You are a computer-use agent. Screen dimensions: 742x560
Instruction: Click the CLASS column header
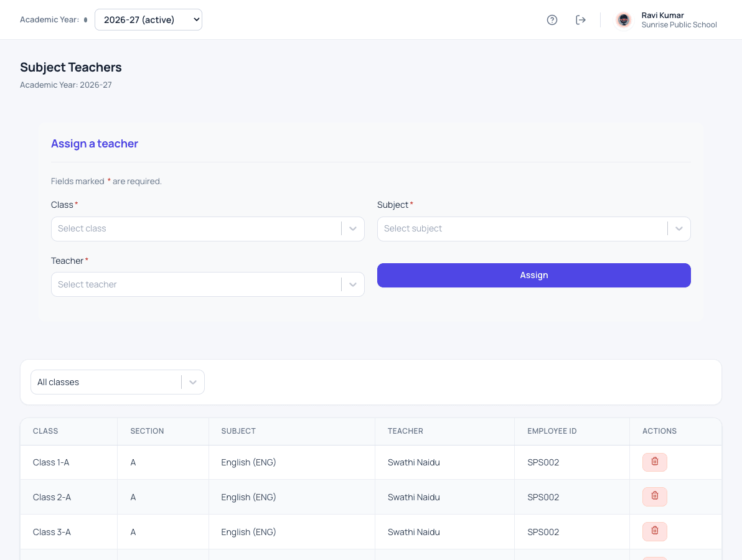click(x=45, y=431)
